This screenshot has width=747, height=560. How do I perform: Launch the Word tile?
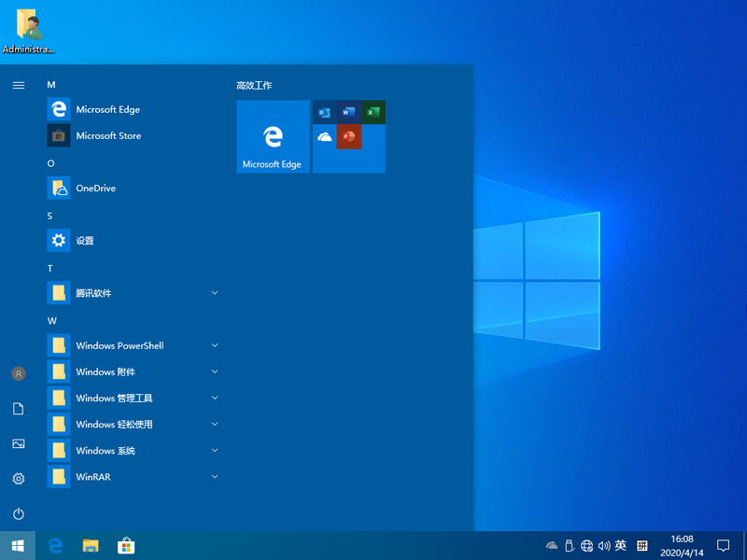click(348, 112)
